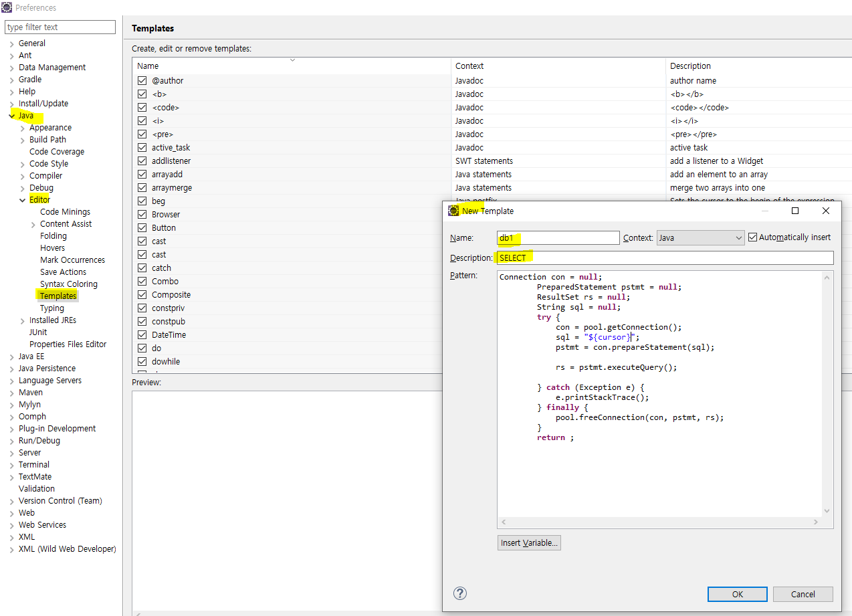852x616 pixels.
Task: Select Mark Occurrences in the tree
Action: [72, 260]
